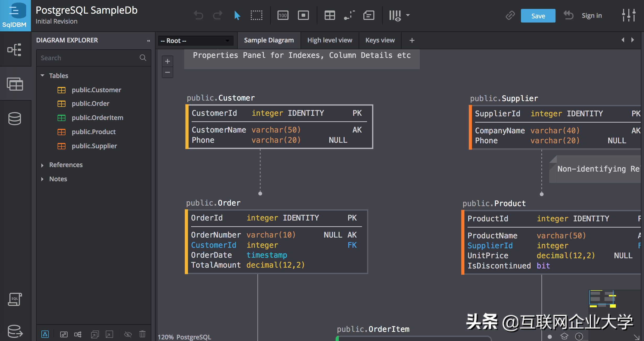644x341 pixels.
Task: Undo the last diagram action
Action: pos(198,15)
